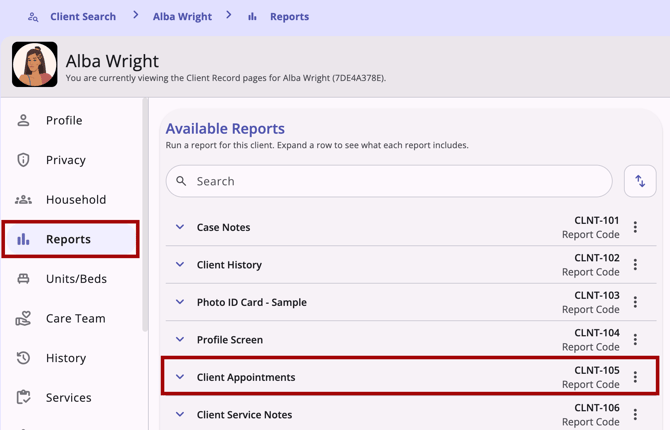Open the Client History three-dot menu
The height and width of the screenshot is (430, 670).
tap(635, 265)
